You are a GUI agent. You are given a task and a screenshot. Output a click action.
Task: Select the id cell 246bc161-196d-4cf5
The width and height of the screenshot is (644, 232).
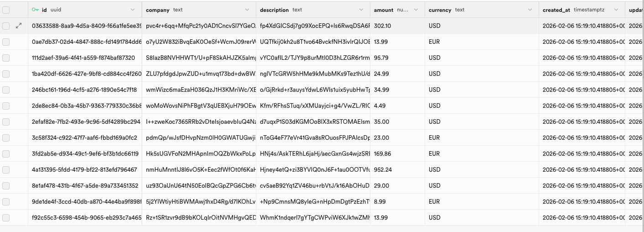coord(84,90)
